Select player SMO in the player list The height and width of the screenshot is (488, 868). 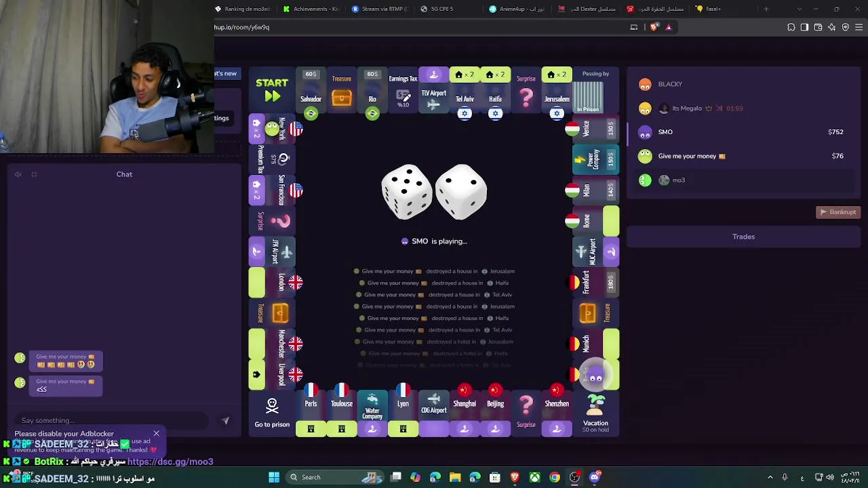click(x=743, y=132)
